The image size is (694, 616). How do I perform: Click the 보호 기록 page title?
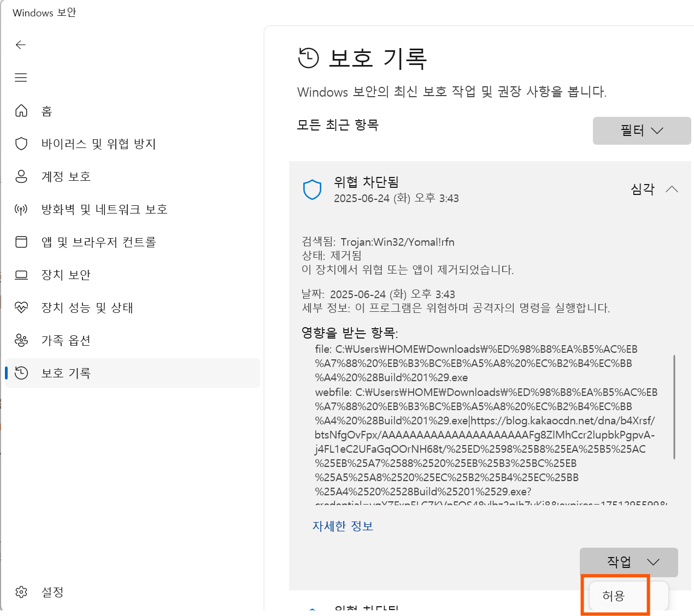(377, 58)
